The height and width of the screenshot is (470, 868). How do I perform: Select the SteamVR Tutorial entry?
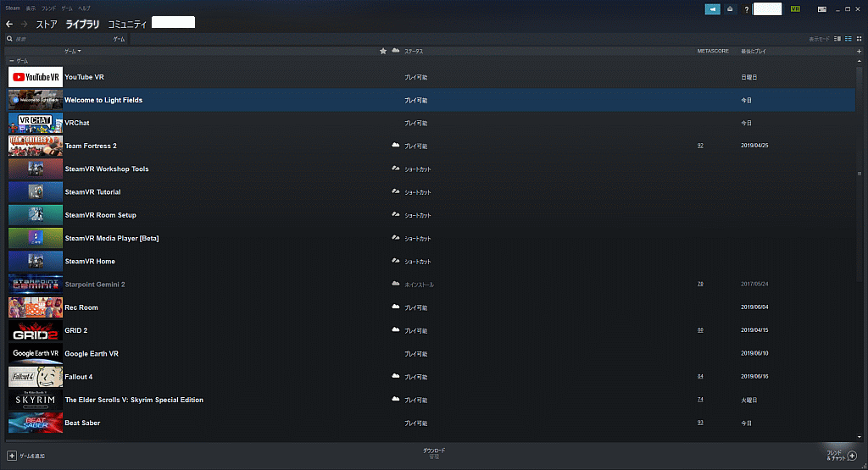pos(92,192)
